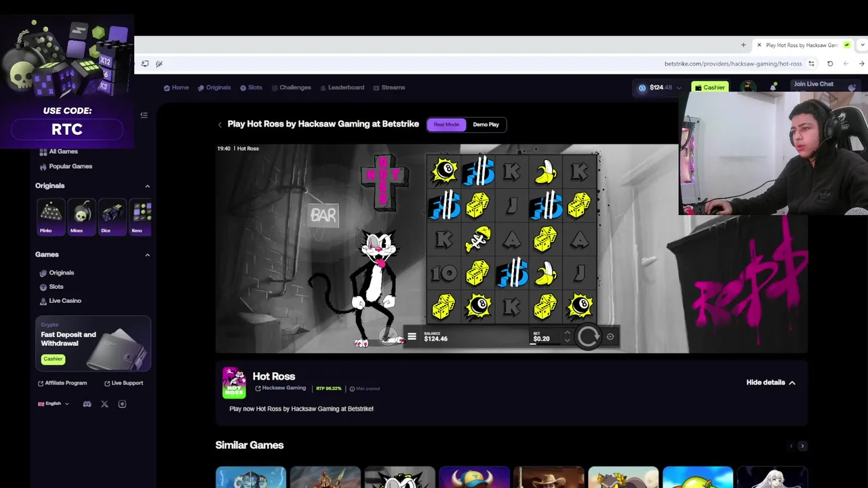Viewport: 868px width, 488px height.
Task: Show next Similar Games
Action: pyautogui.click(x=802, y=446)
